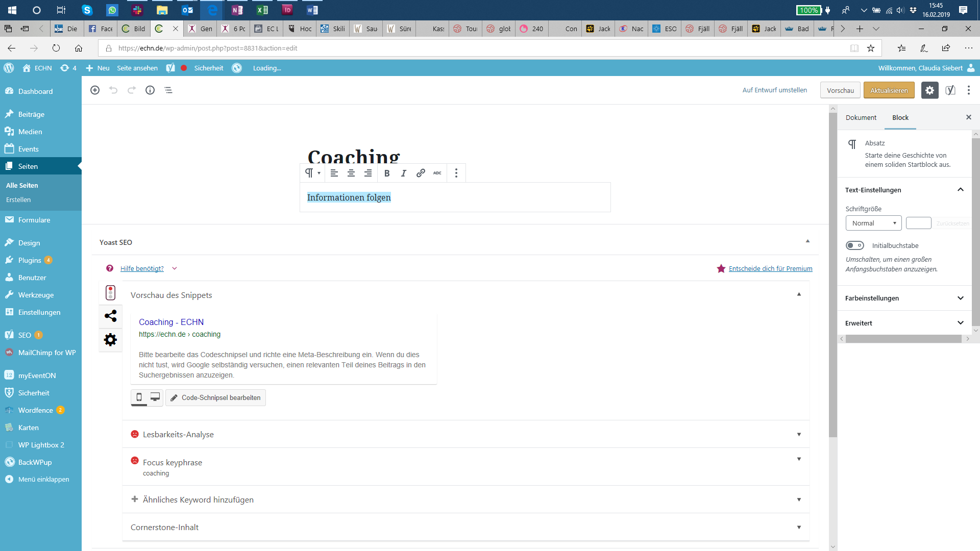Expand Cornerstone-Inhalt section
This screenshot has width=980, height=551.
click(466, 527)
